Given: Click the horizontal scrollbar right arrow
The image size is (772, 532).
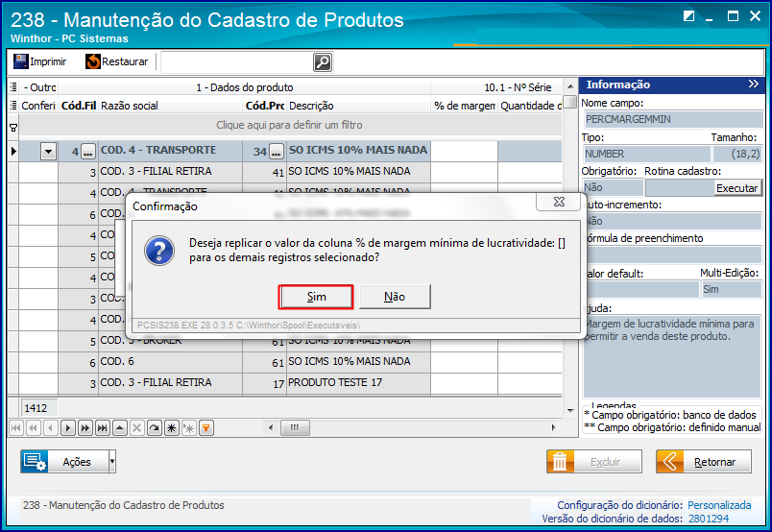Looking at the screenshot, I should tap(554, 427).
